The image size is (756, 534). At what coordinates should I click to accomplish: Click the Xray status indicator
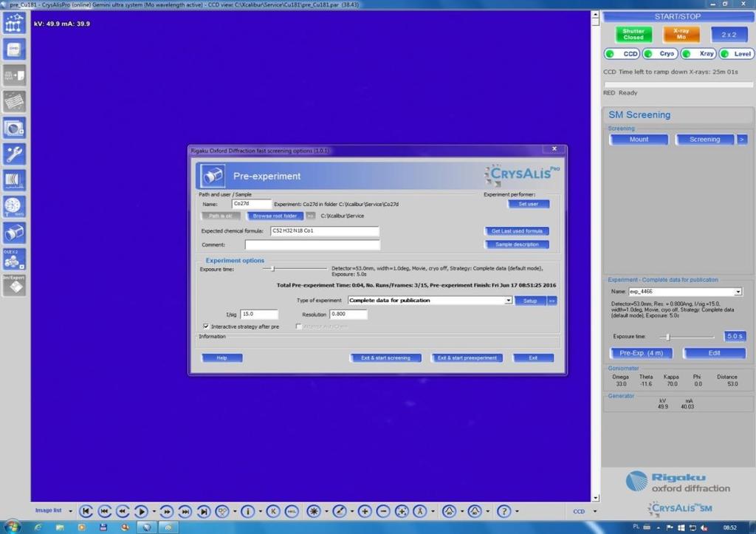(x=698, y=53)
